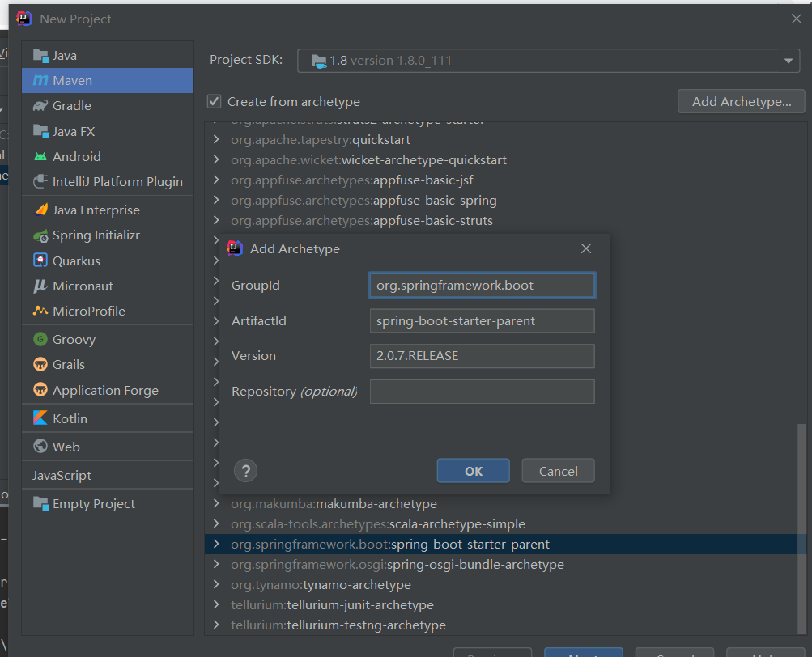Viewport: 812px width, 657px height.
Task: Select org.tynamo:tynamo-archetype row
Action: tap(505, 584)
